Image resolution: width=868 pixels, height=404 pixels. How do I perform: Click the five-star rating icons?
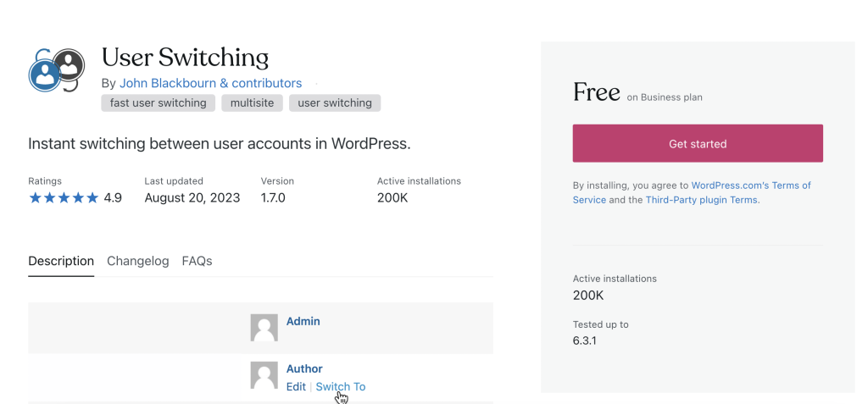(64, 198)
